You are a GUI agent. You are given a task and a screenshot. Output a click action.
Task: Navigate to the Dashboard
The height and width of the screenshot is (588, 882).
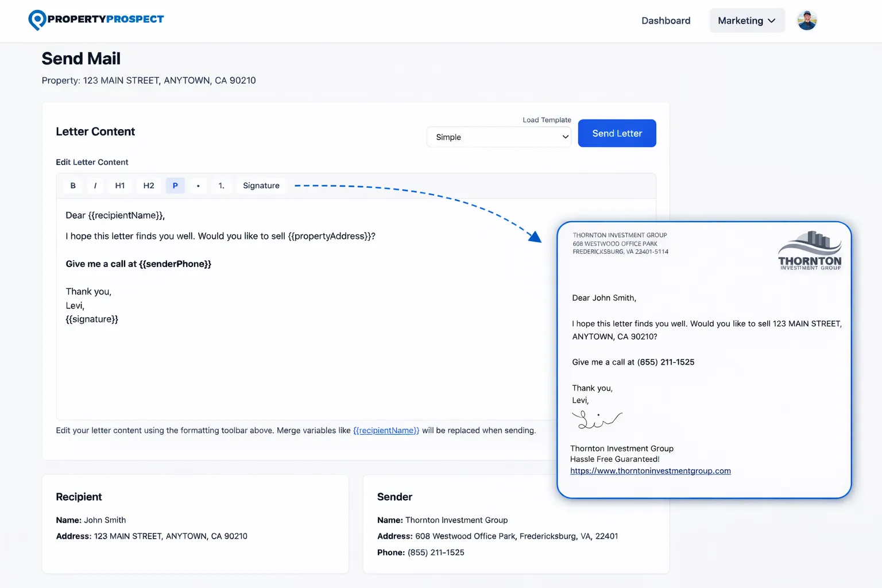point(666,20)
